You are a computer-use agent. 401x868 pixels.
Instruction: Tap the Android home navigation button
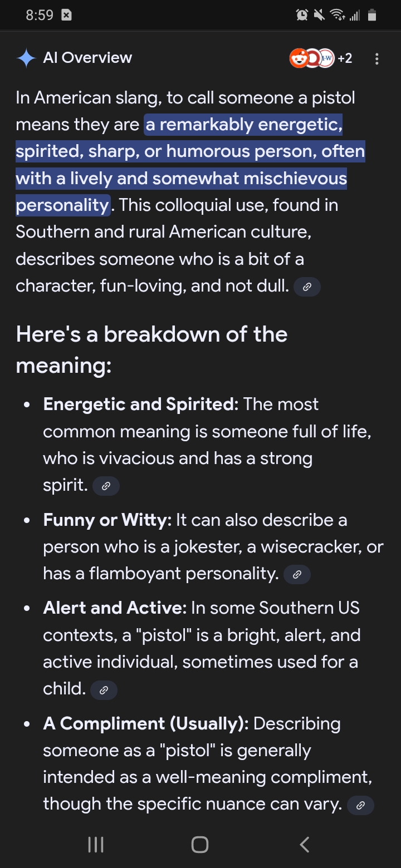click(200, 845)
